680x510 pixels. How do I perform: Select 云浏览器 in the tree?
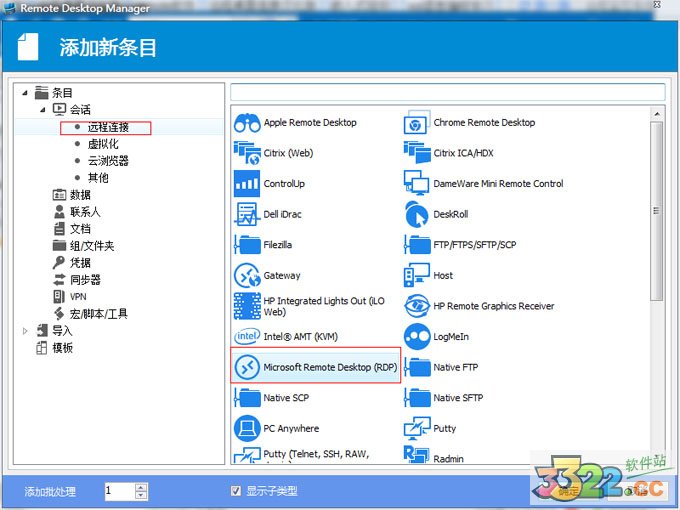pyautogui.click(x=108, y=161)
